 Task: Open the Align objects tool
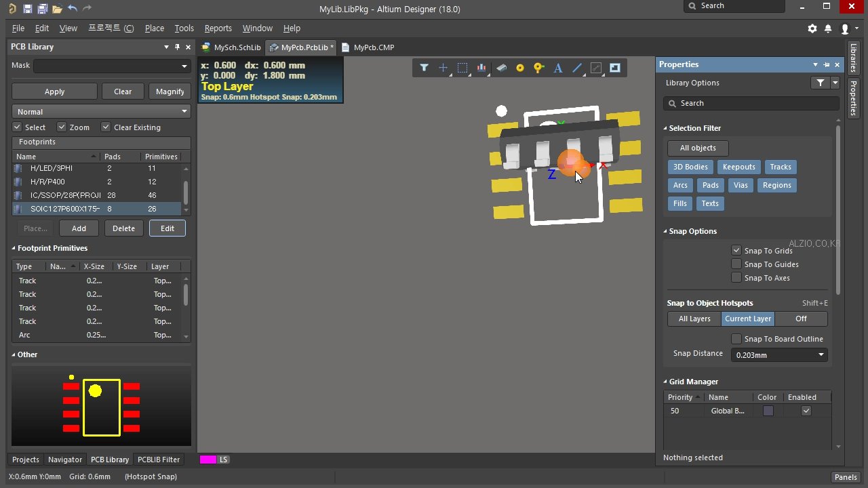click(x=481, y=68)
